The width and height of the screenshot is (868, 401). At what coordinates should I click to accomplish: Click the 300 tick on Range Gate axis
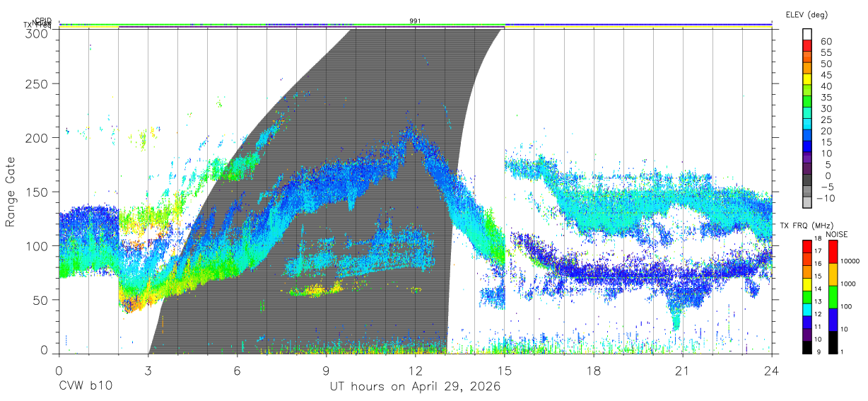click(x=37, y=33)
